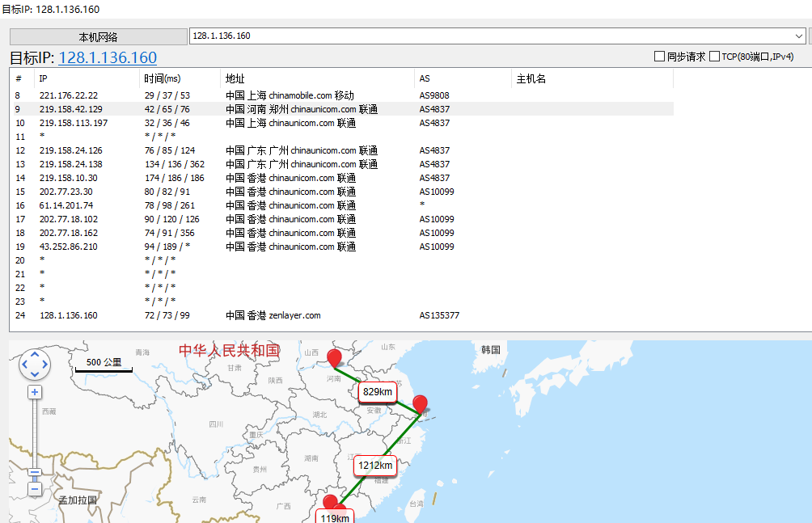This screenshot has width=812, height=523.
Task: Open the 128.1.136.160 target IP link
Action: pos(108,57)
